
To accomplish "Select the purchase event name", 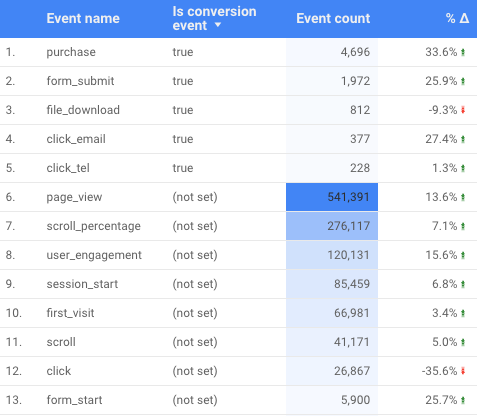I will [x=71, y=52].
